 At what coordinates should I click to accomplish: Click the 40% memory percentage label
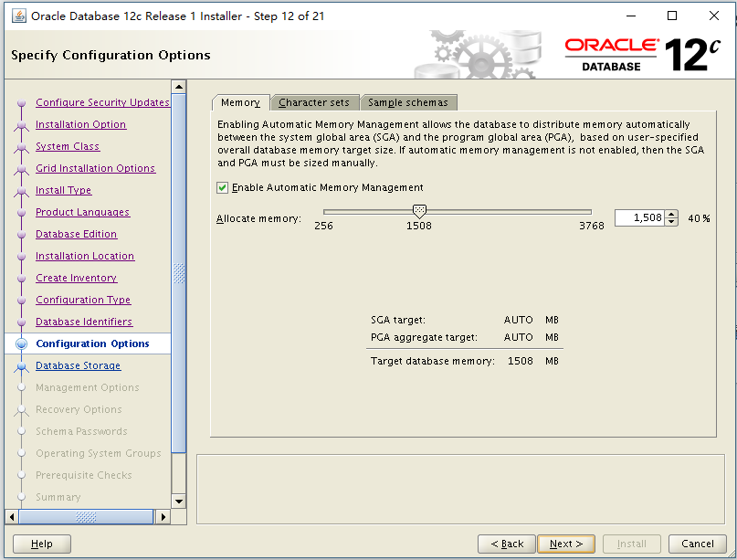[x=699, y=218]
